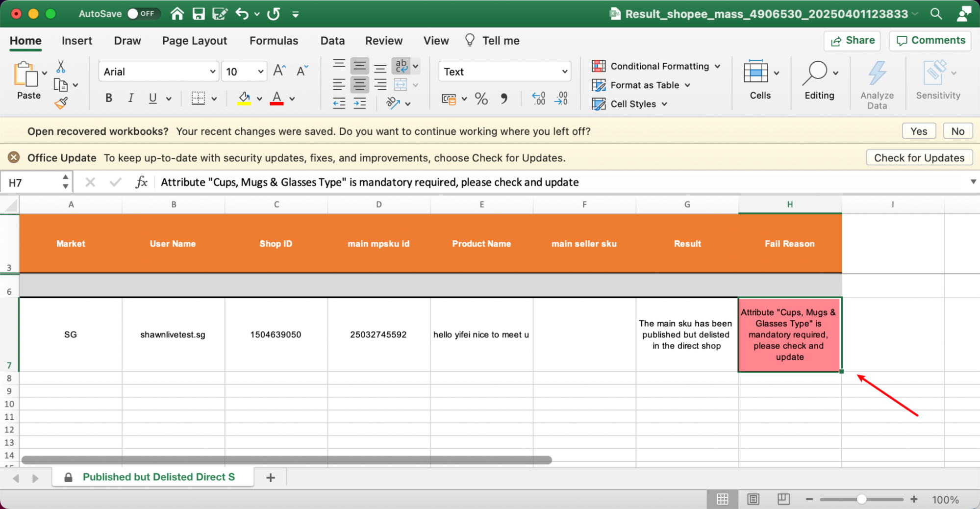Click the Increase Font Size icon

pyautogui.click(x=279, y=71)
